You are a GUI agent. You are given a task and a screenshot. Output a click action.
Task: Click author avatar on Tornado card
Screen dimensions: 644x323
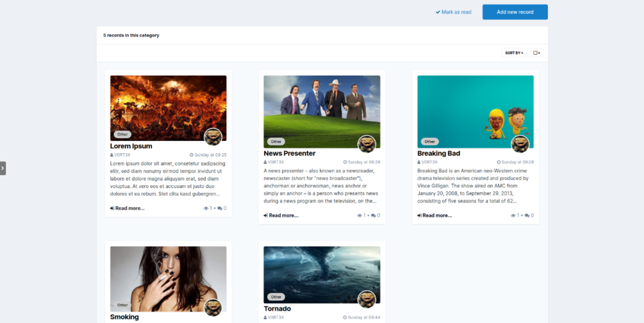367,300
